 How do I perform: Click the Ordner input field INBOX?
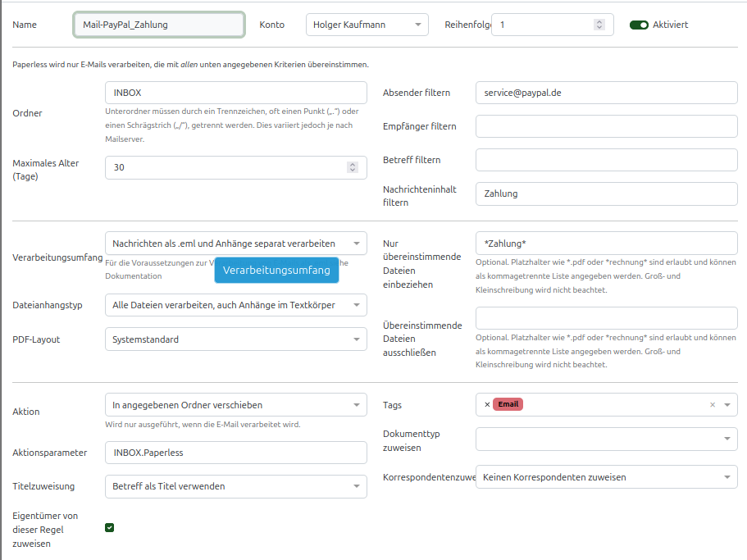click(236, 93)
